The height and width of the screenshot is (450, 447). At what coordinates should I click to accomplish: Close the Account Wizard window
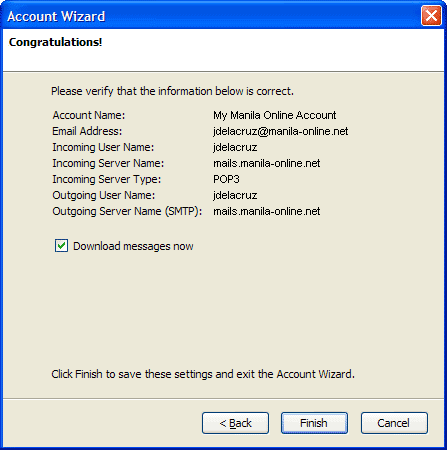coord(431,15)
